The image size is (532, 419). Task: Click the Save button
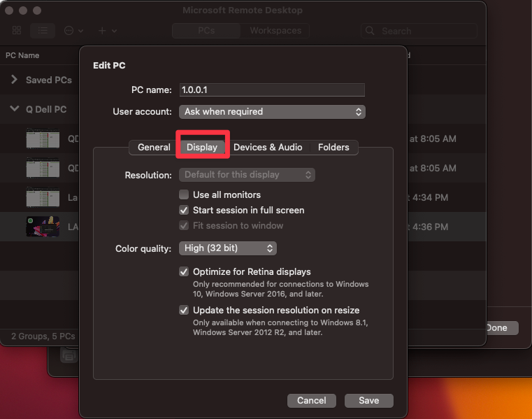(x=369, y=401)
